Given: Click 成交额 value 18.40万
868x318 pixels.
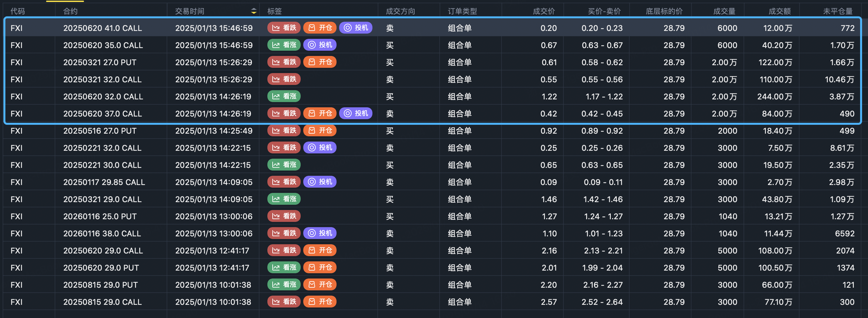Looking at the screenshot, I should [x=777, y=131].
